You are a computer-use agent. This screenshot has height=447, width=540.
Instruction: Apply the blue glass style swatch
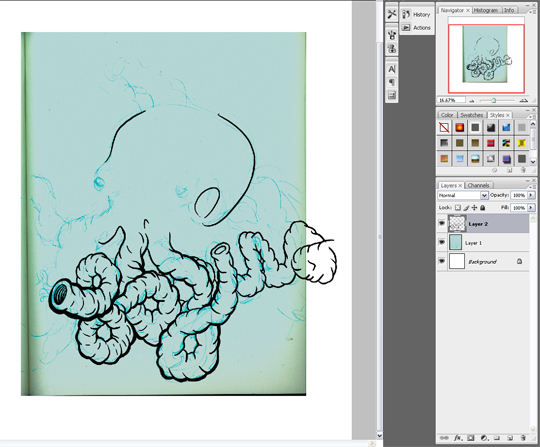[x=506, y=127]
